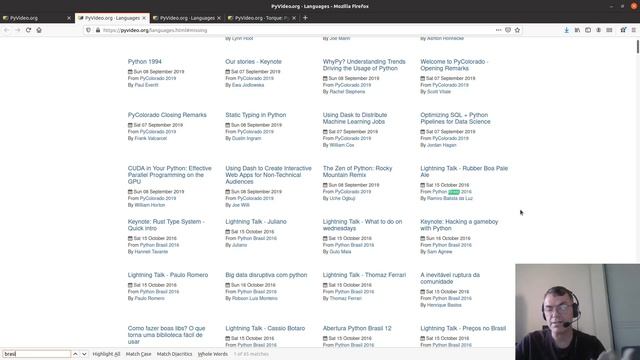Reload the current page
The width and height of the screenshot is (640, 360).
click(28, 30)
